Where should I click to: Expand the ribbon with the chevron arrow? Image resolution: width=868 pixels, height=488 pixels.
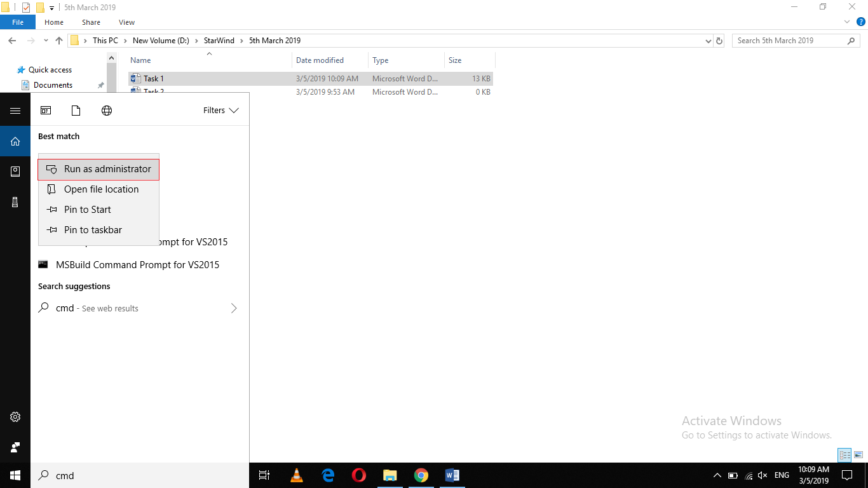coord(846,22)
